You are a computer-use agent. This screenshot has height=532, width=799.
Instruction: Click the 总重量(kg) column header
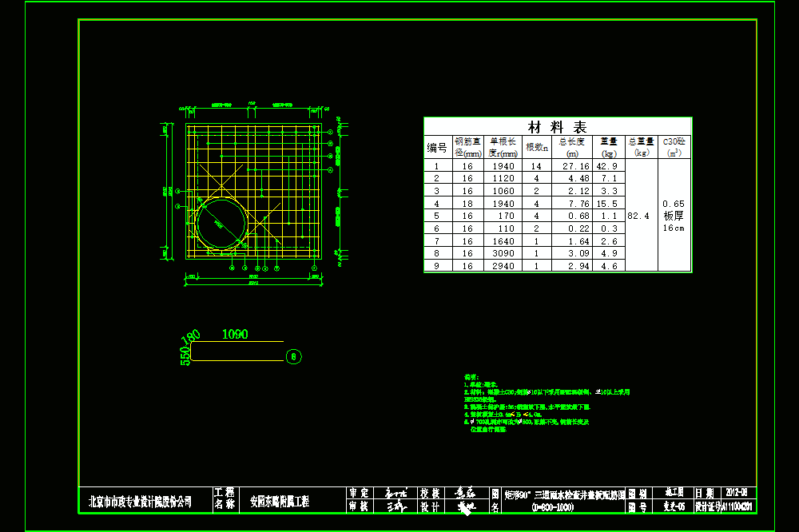tap(641, 147)
